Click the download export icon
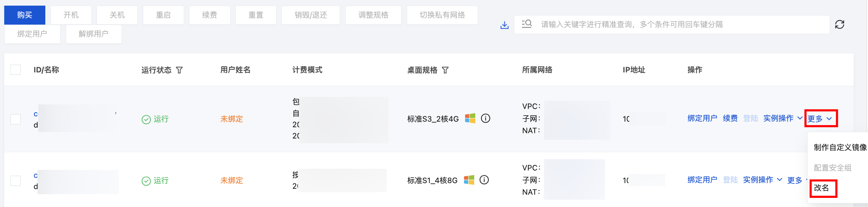 tap(504, 25)
